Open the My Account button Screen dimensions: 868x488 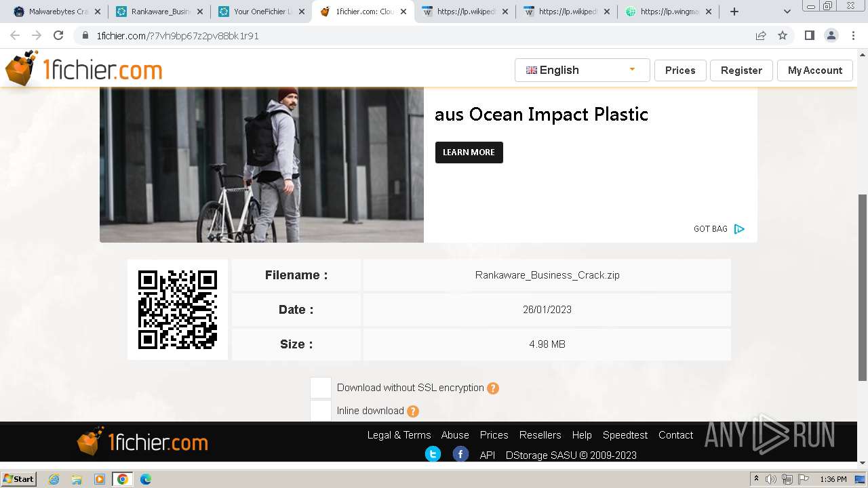point(814,70)
